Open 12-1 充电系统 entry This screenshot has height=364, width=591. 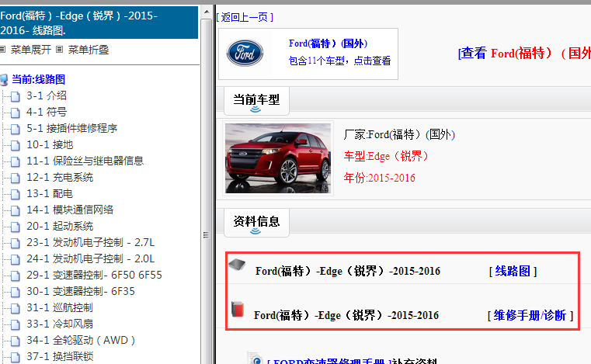[x=60, y=177]
